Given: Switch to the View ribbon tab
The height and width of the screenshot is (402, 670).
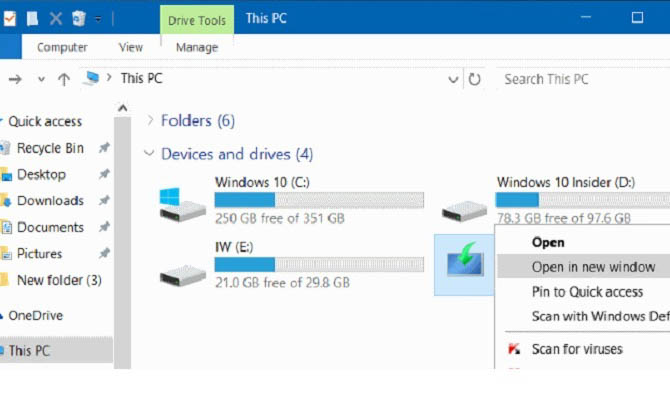Looking at the screenshot, I should point(131,47).
